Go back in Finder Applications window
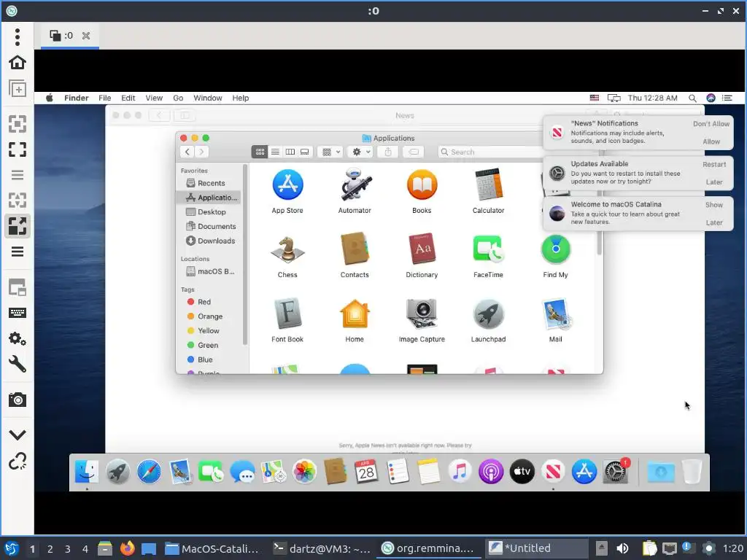Image resolution: width=747 pixels, height=560 pixels. point(187,152)
